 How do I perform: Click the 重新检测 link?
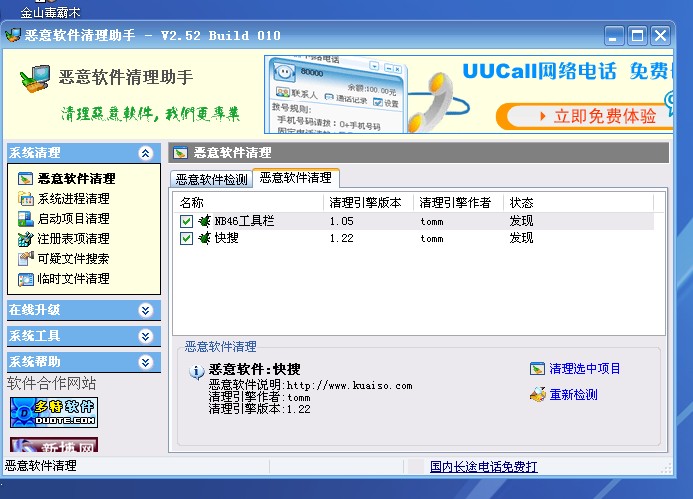[x=573, y=395]
